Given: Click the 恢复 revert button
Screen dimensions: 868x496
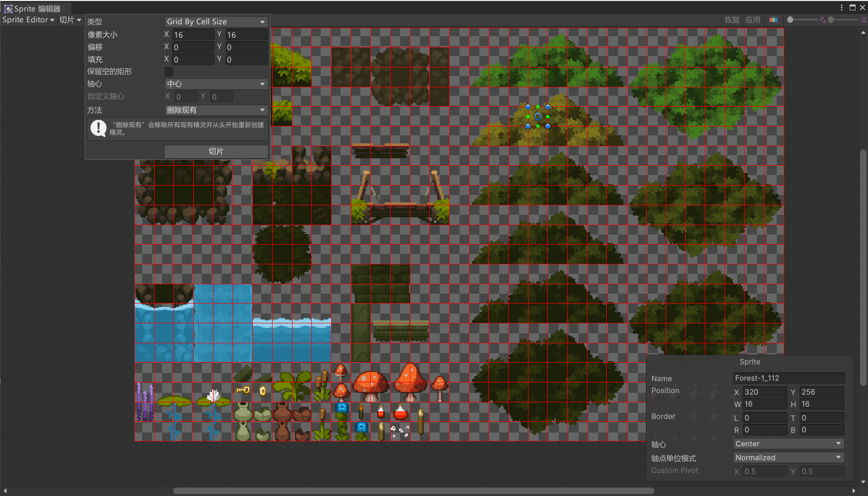Looking at the screenshot, I should [732, 20].
